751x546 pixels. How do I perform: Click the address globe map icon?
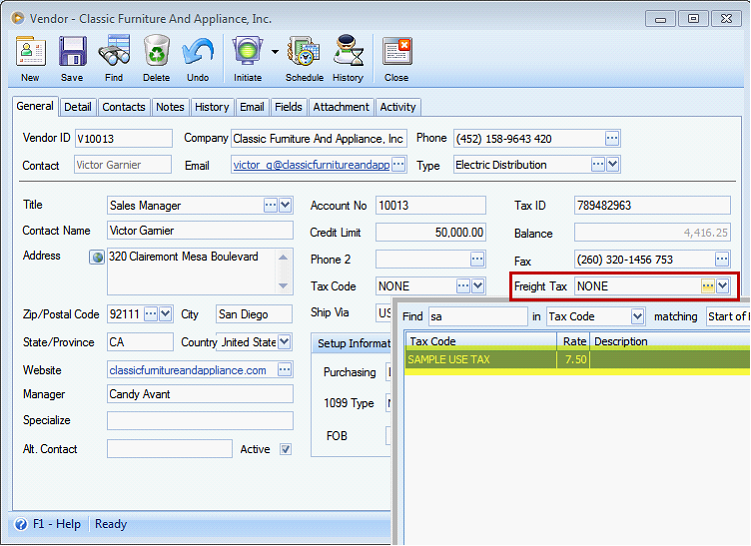click(x=97, y=257)
